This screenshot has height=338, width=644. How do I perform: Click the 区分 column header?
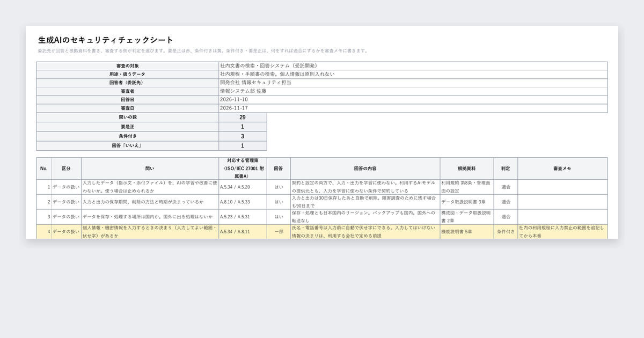click(67, 168)
